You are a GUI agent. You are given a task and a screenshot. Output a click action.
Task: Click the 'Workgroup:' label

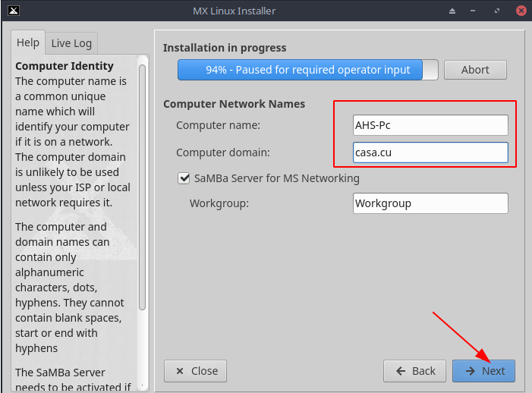pos(219,203)
